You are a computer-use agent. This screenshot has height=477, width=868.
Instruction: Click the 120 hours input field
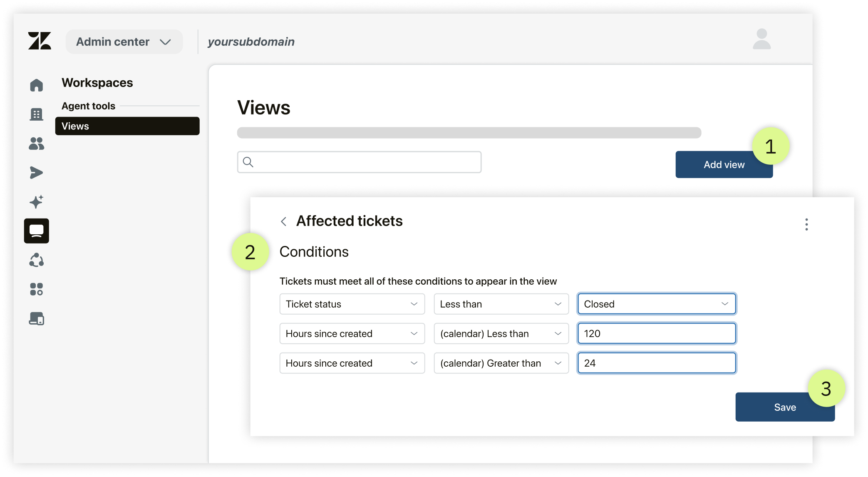(x=656, y=333)
